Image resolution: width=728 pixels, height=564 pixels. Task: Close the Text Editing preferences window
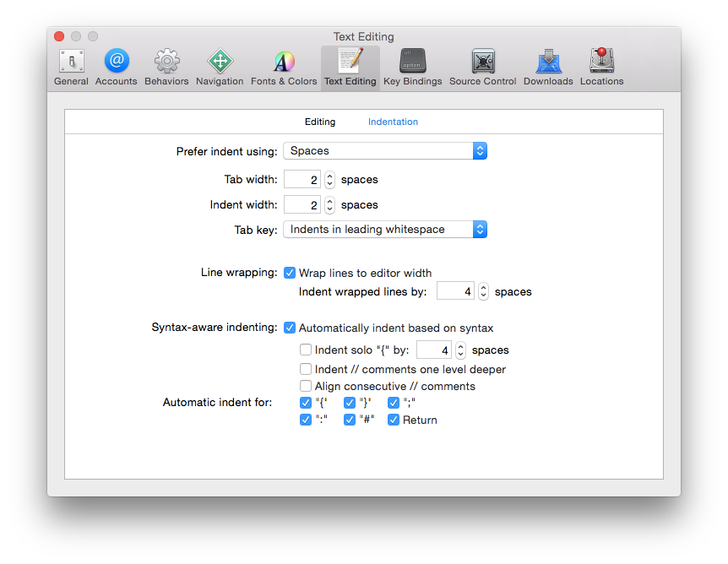coord(59,36)
